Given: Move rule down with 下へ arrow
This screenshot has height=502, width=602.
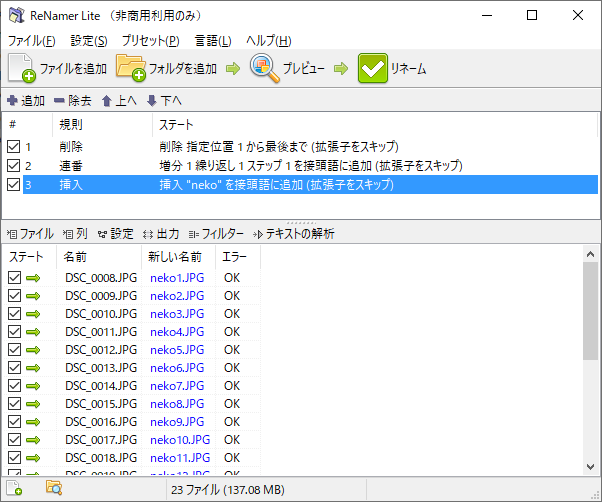Looking at the screenshot, I should [164, 101].
